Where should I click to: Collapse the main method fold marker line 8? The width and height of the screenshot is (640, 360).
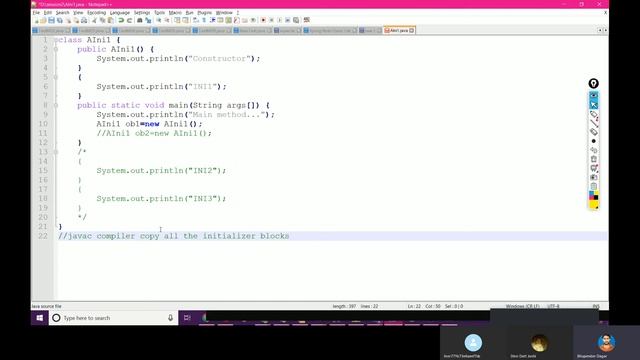(56, 105)
